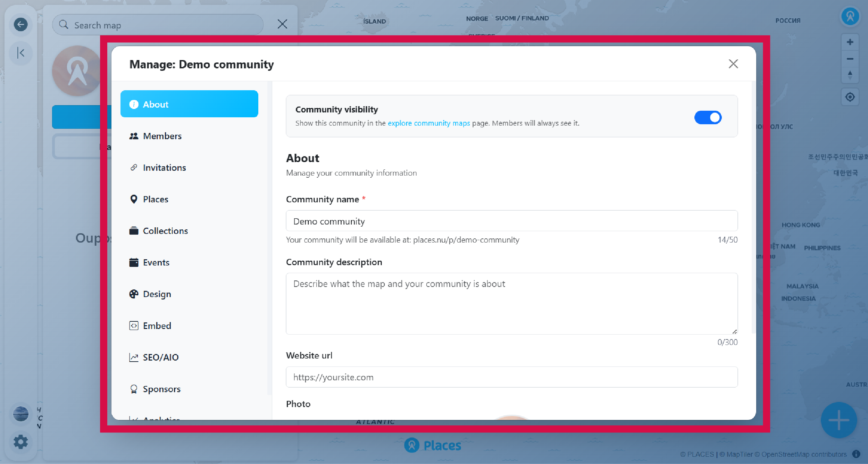868x464 pixels.
Task: Open settings via the gear icon
Action: pyautogui.click(x=21, y=442)
